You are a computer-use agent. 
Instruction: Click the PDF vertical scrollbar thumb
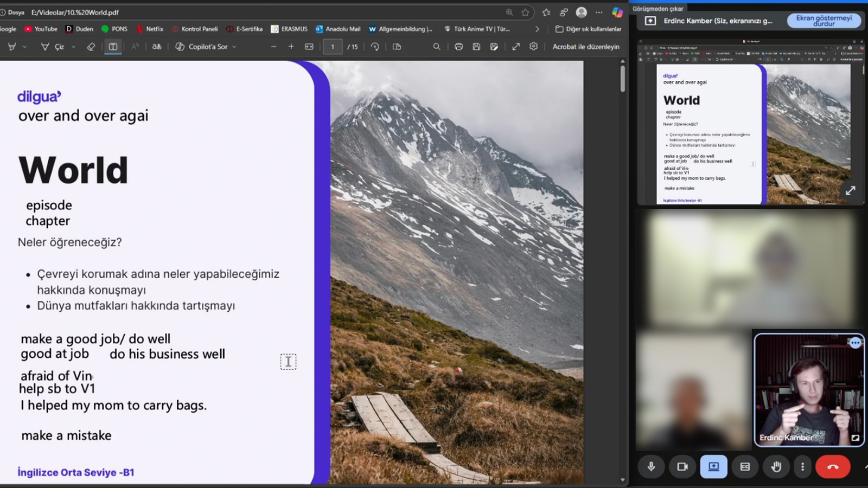pos(622,79)
